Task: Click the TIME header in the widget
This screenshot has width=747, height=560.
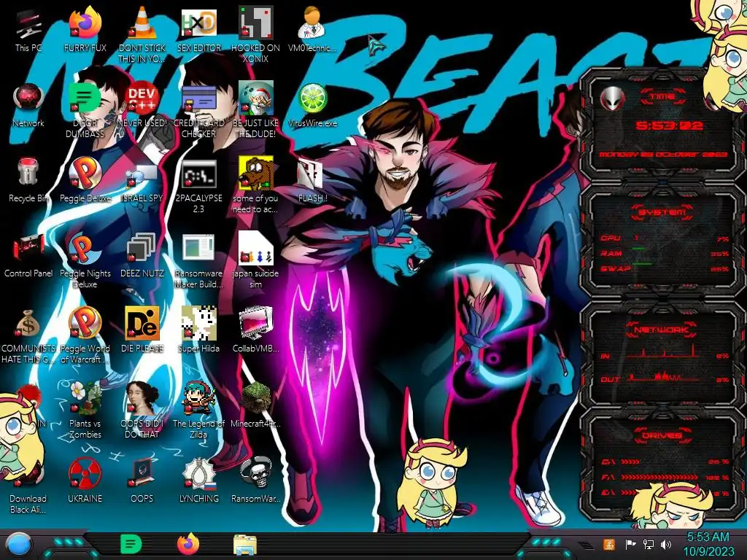Action: [662, 97]
